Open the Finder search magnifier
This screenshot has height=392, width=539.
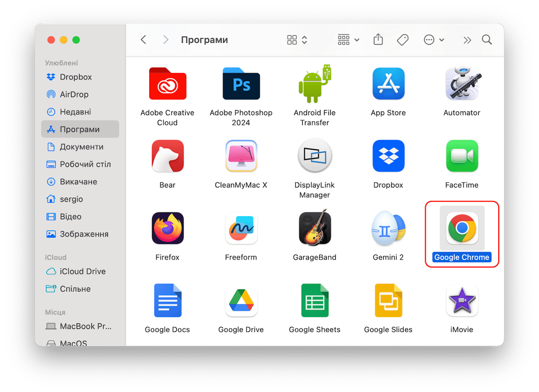point(487,40)
